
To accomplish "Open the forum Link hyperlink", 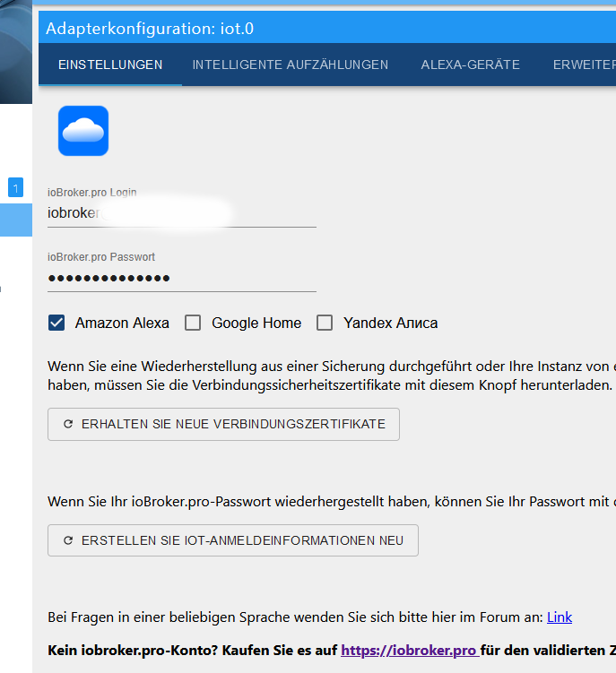I will (560, 617).
